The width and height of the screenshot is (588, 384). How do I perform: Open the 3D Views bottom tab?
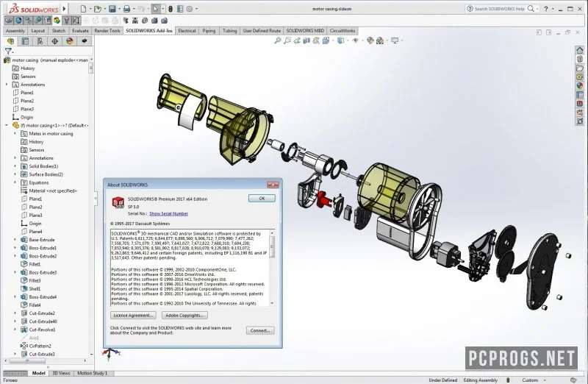(x=61, y=373)
